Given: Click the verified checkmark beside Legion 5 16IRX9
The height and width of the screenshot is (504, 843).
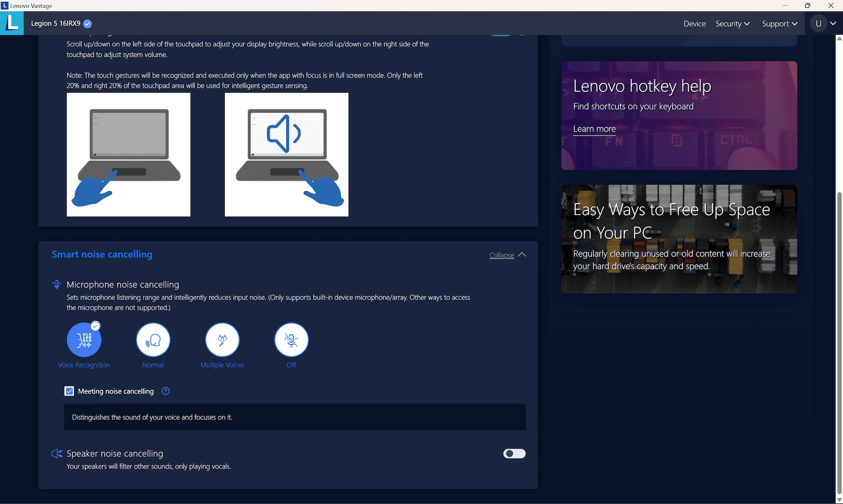Looking at the screenshot, I should (x=87, y=24).
